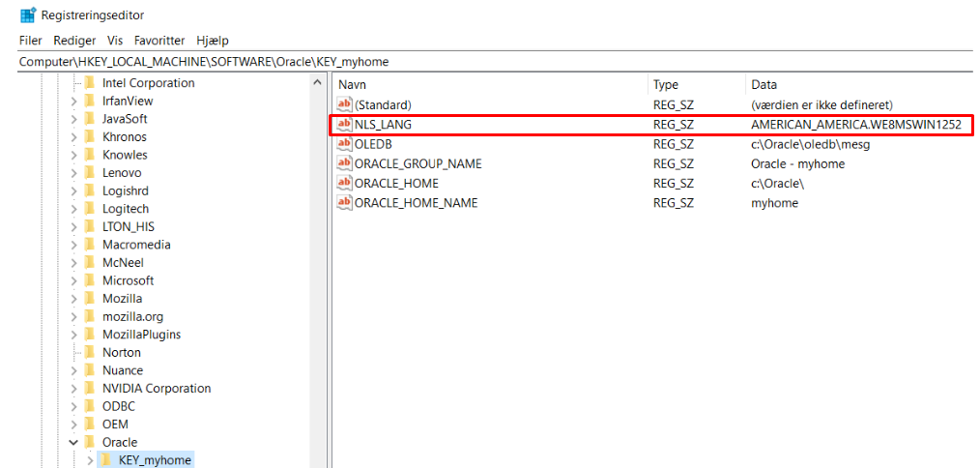Click the Mozilla folder icon
This screenshot has height=468, width=980.
(x=89, y=299)
